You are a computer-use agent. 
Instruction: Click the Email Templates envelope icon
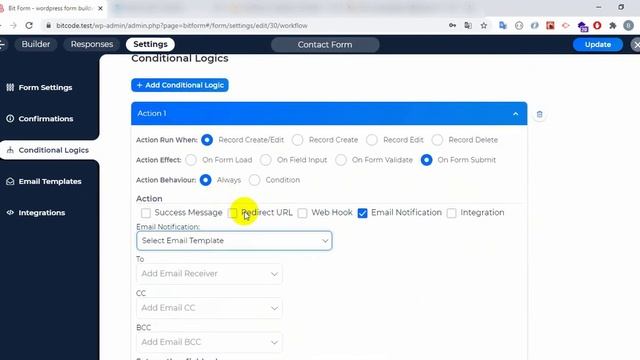pos(10,181)
